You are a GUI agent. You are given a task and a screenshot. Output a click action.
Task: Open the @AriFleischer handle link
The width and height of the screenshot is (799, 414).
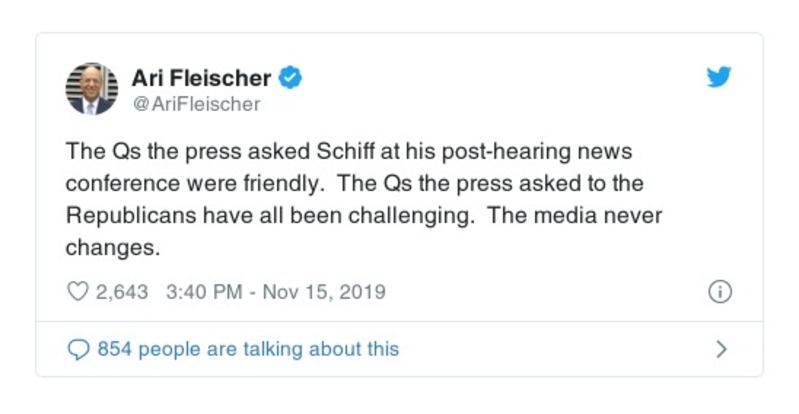click(x=196, y=102)
